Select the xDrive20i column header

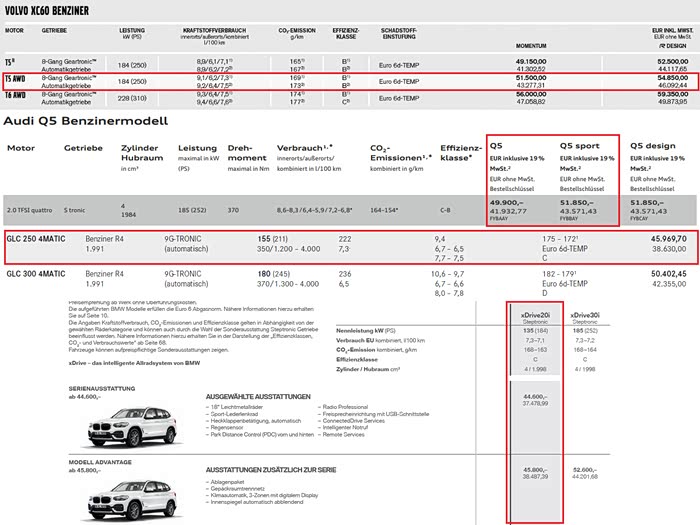tap(535, 315)
